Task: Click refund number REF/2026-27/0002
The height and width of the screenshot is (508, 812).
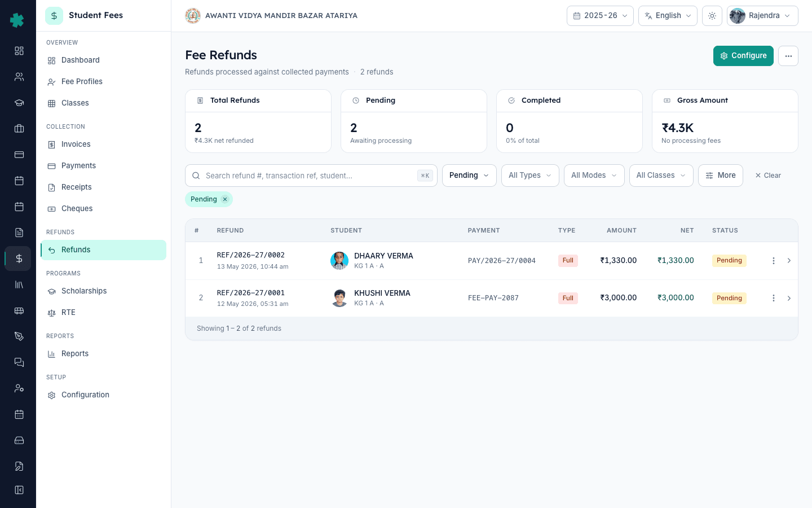Action: pos(251,255)
